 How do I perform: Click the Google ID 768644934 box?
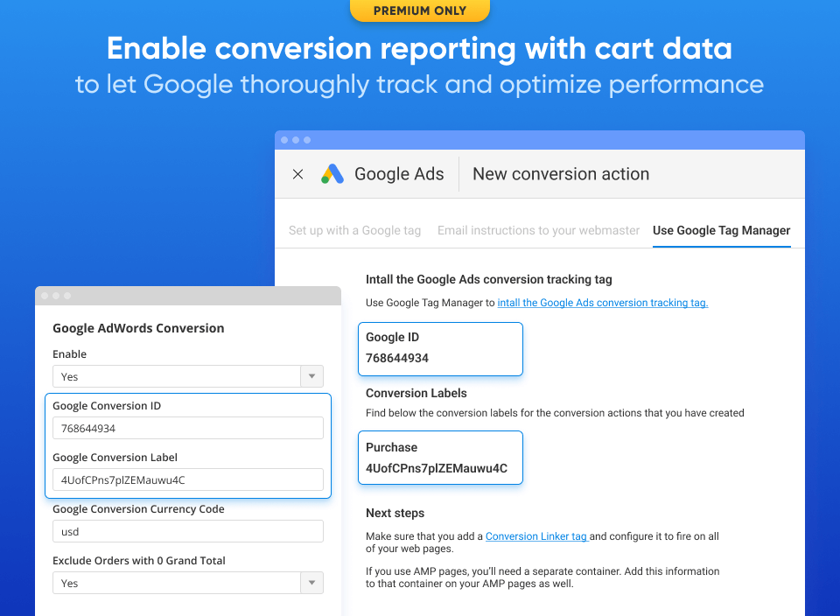pyautogui.click(x=440, y=348)
